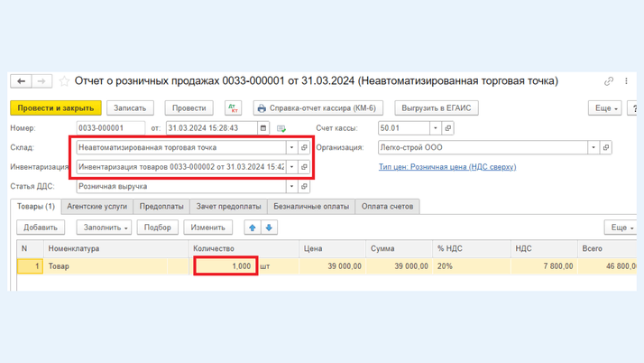Select the Цена cell 39 000,00
This screenshot has height=363, width=644.
click(x=332, y=266)
